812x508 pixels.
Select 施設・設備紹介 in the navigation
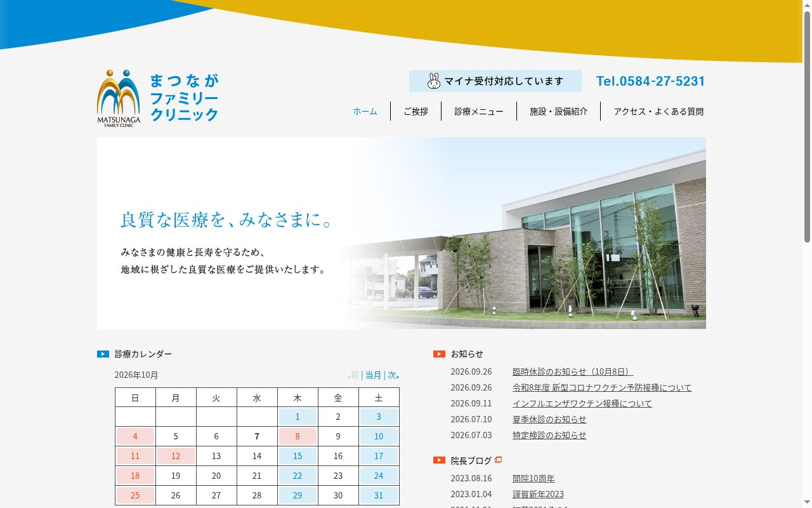[559, 111]
